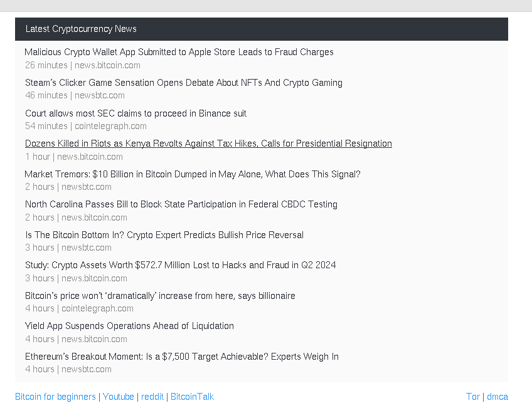532x418 pixels.
Task: Open the billionaire Bitcoin price prediction article
Action: tap(160, 296)
